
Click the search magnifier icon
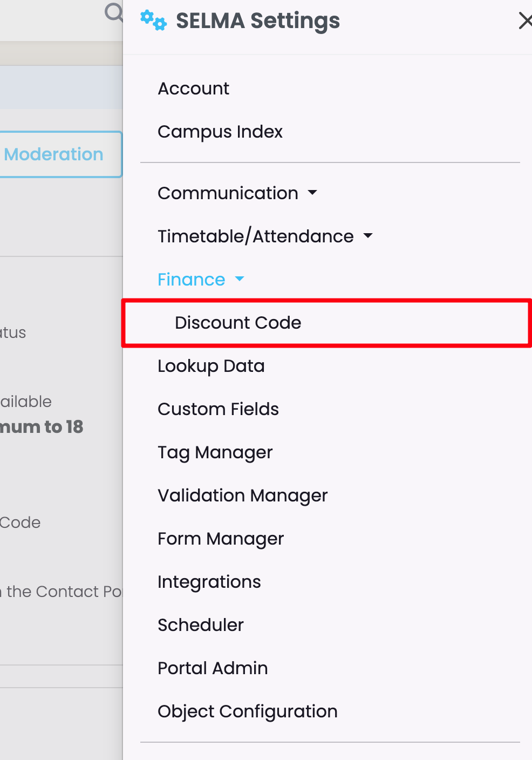click(x=114, y=12)
